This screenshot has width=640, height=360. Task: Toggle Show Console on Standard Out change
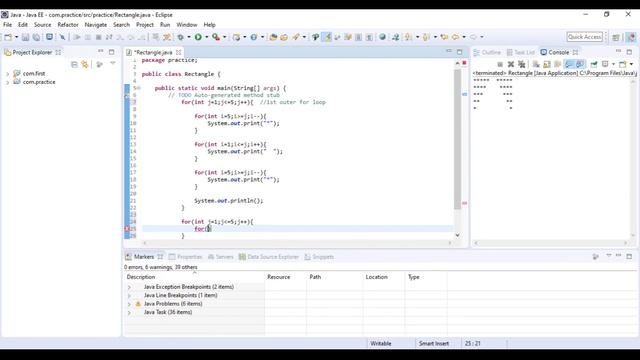tap(569, 64)
